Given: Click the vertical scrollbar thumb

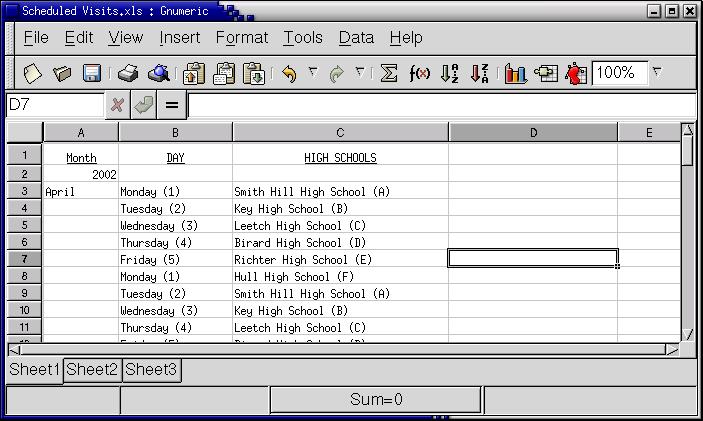Looking at the screenshot, I should tap(688, 151).
